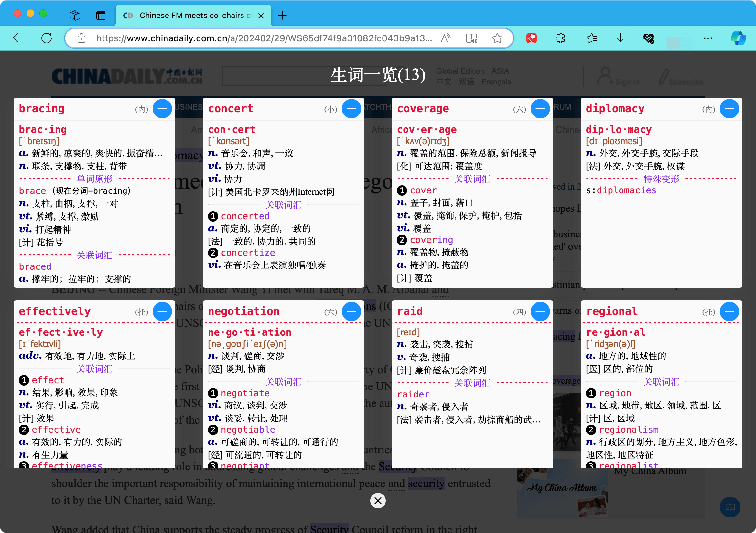Click related word 'concerted' link
Image resolution: width=756 pixels, height=533 pixels.
point(245,216)
